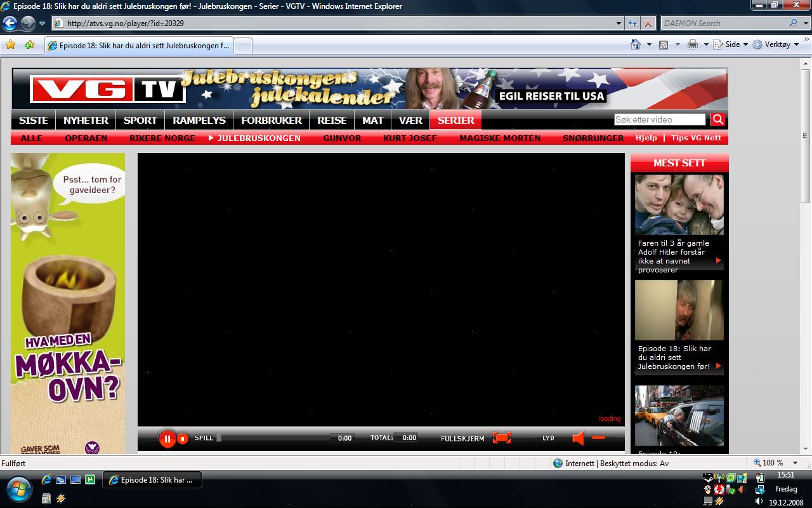The width and height of the screenshot is (812, 508).
Task: Expand the Home button dropdown arrow
Action: (649, 44)
